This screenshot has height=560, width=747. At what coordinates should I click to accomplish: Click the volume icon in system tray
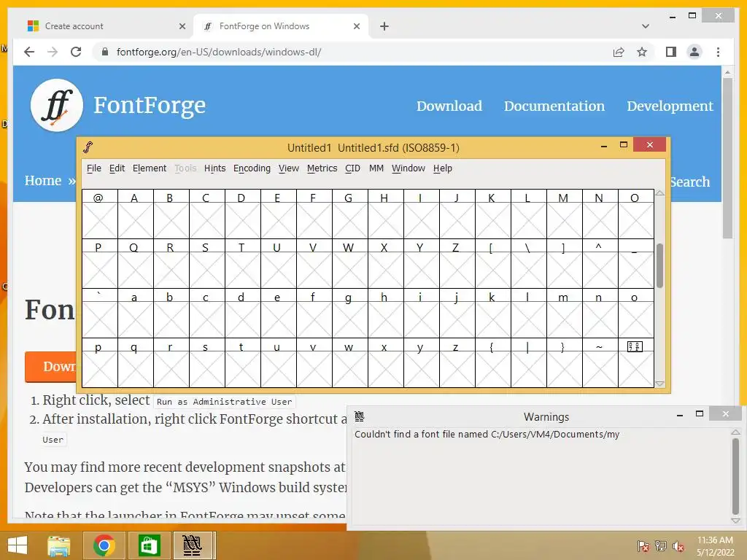(678, 546)
